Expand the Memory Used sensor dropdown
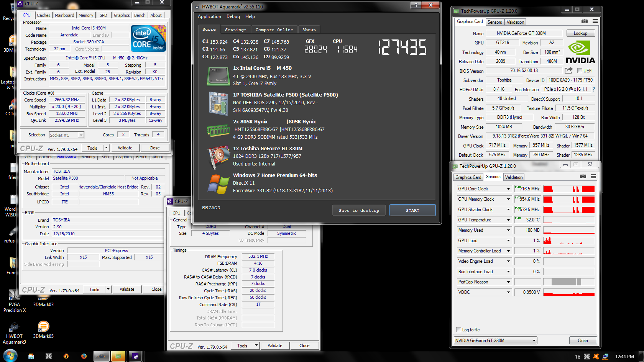 coord(508,230)
